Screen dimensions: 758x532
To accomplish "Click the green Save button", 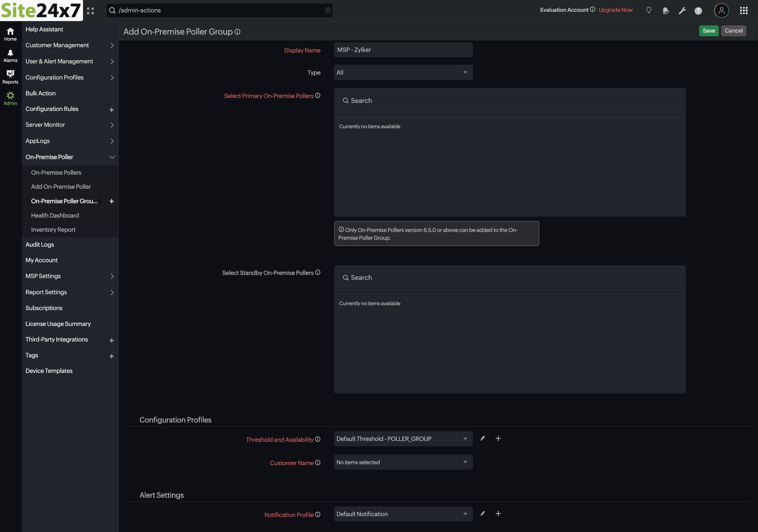I will 709,30.
